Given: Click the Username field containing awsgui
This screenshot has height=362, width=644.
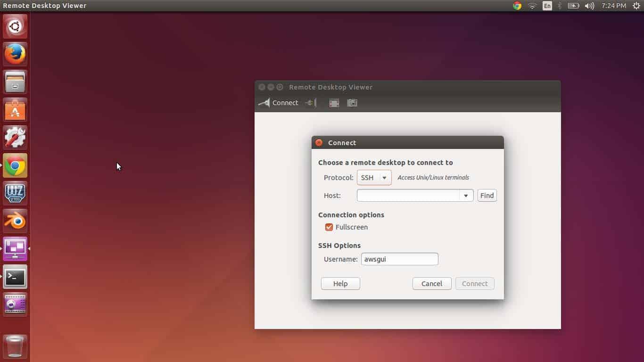Looking at the screenshot, I should 400,259.
